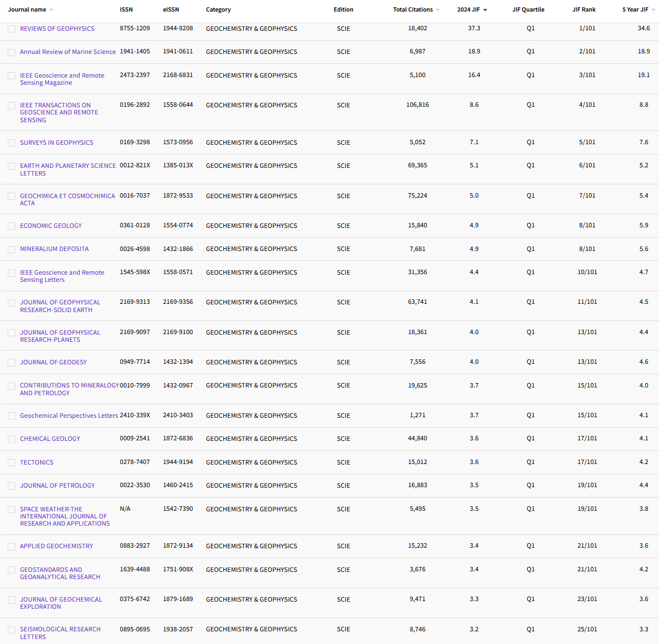View the JOURNAL OF GEODESY journal entry
The image size is (659, 644).
click(53, 362)
